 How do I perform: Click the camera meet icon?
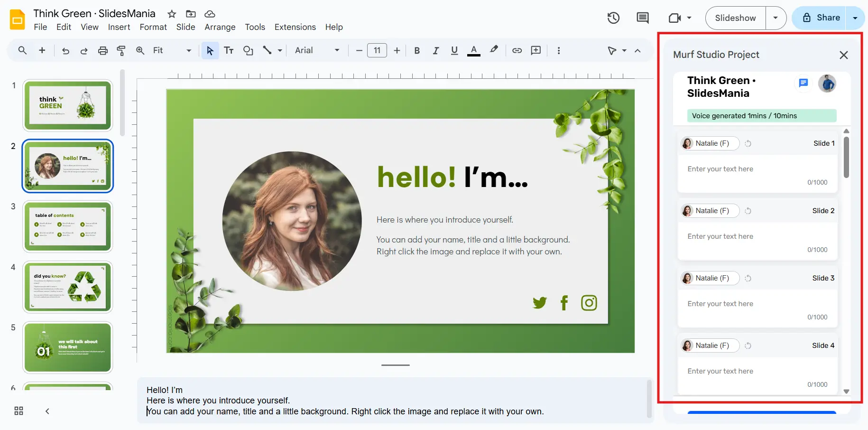[674, 18]
